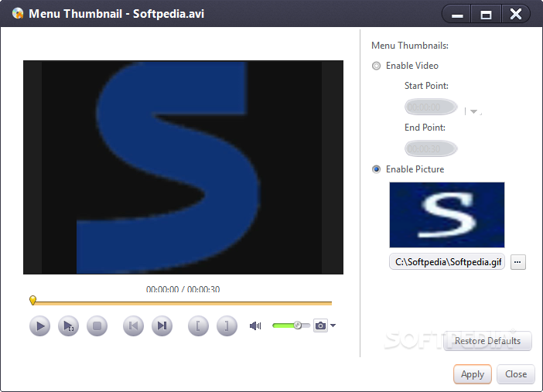Click the time display 00:00:00 / 00:00:30
This screenshot has width=543, height=392.
(x=183, y=289)
